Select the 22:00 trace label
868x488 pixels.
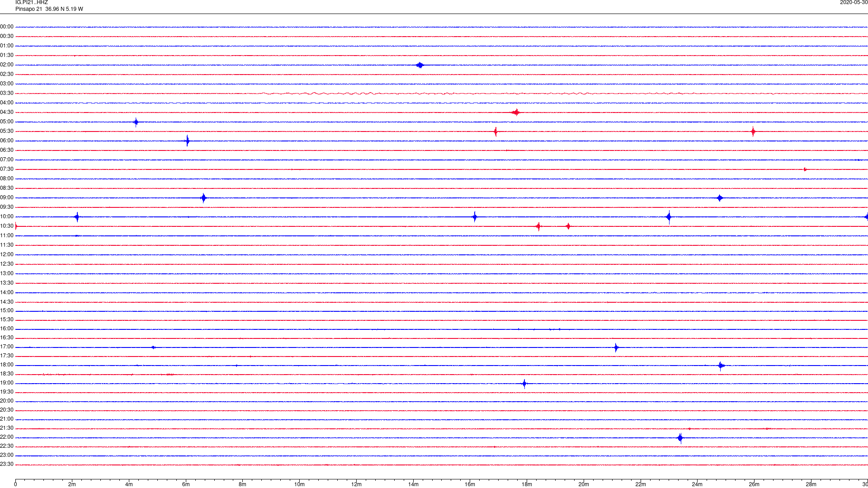click(x=7, y=437)
